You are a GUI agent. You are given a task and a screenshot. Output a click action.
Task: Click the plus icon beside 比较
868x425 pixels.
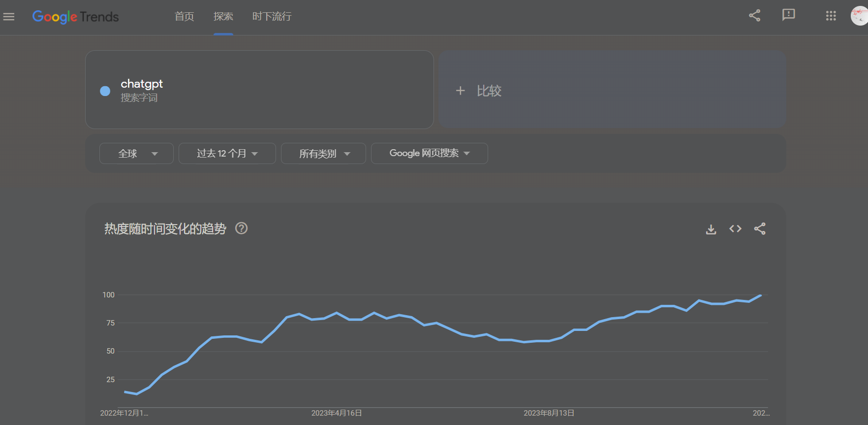pyautogui.click(x=460, y=91)
